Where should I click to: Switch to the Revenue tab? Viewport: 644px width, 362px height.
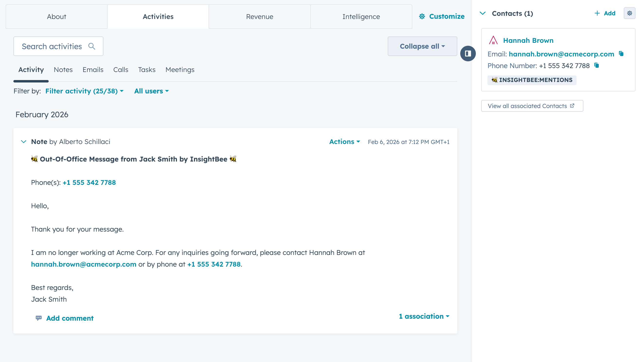point(259,17)
